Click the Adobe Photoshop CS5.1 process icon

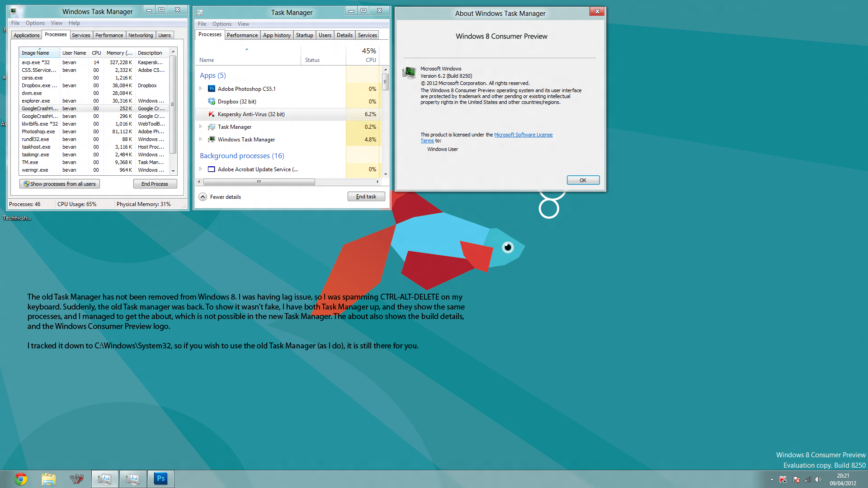tap(212, 89)
